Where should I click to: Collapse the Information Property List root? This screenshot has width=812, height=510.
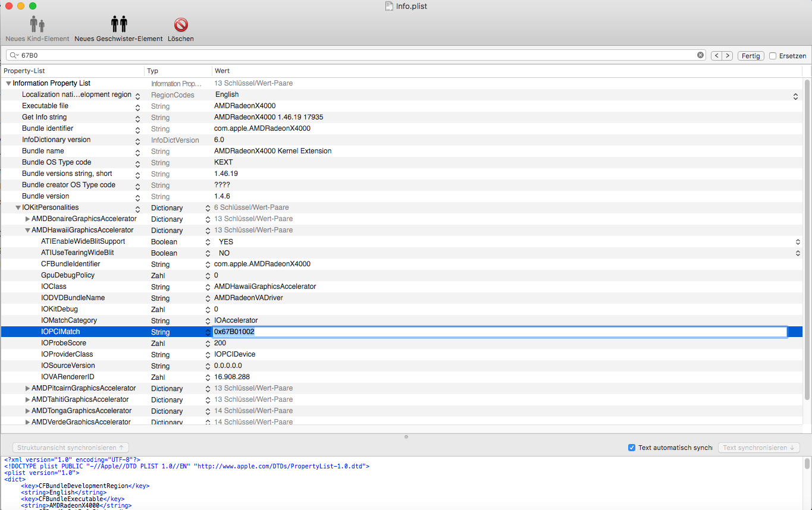click(8, 84)
